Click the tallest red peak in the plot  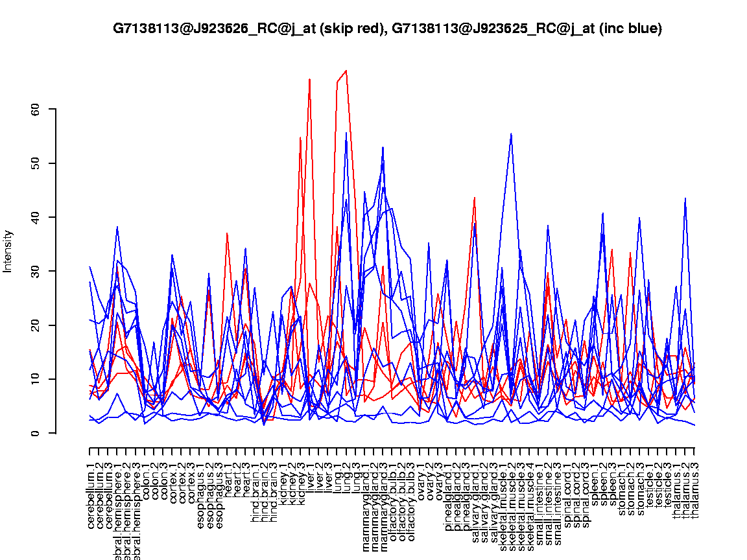pyautogui.click(x=346, y=70)
